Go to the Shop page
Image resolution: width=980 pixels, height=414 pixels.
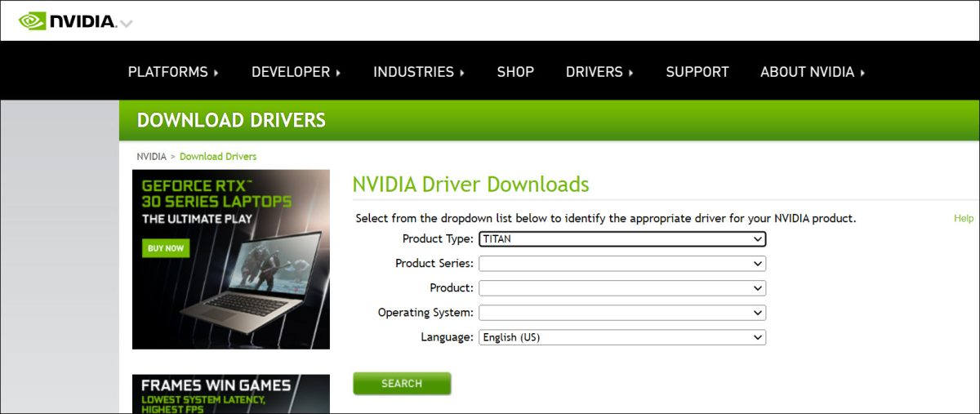(x=515, y=72)
